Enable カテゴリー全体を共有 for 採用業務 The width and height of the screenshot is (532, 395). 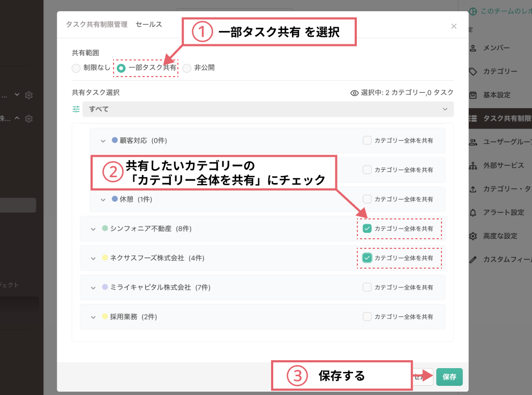pyautogui.click(x=367, y=316)
